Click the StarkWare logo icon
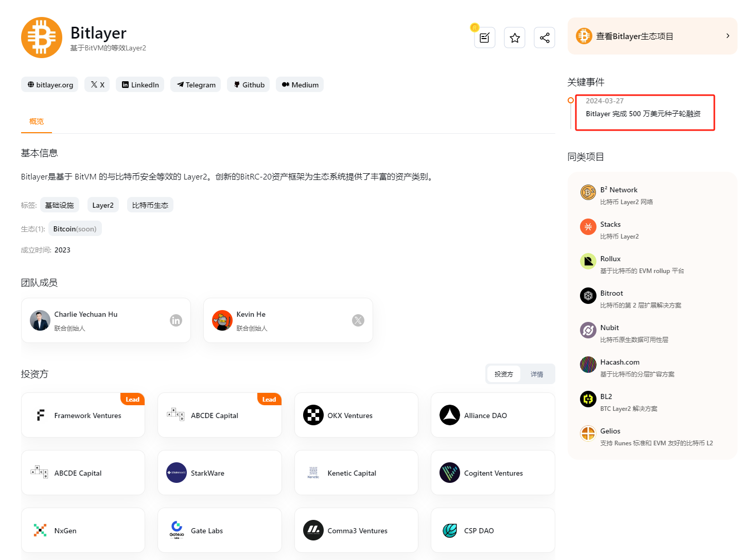This screenshot has width=738, height=560. tap(177, 473)
